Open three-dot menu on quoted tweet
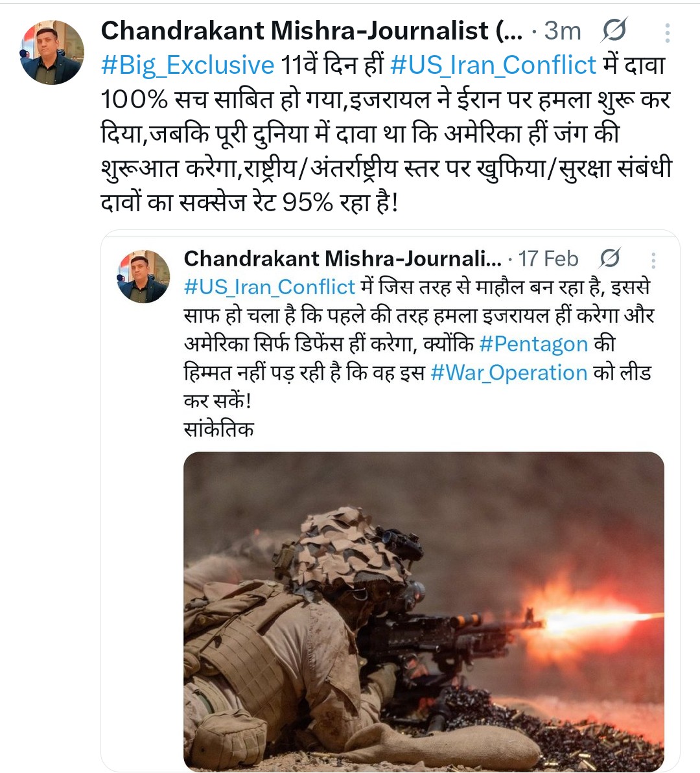 point(653,260)
